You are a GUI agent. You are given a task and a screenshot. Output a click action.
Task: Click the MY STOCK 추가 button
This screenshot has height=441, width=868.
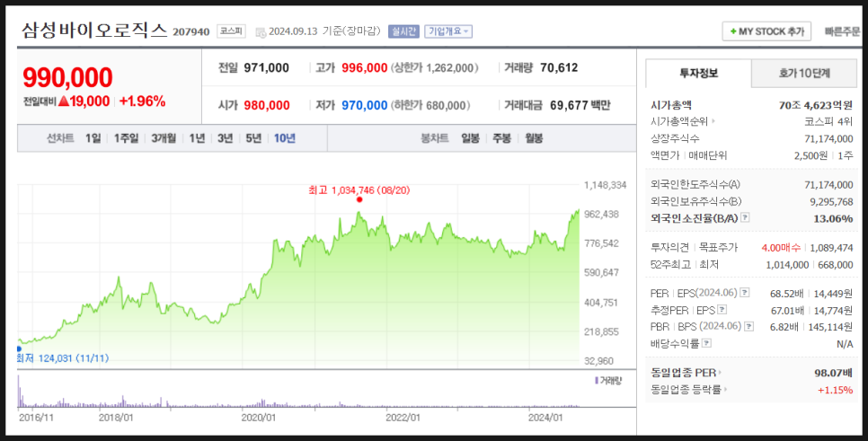coord(766,31)
